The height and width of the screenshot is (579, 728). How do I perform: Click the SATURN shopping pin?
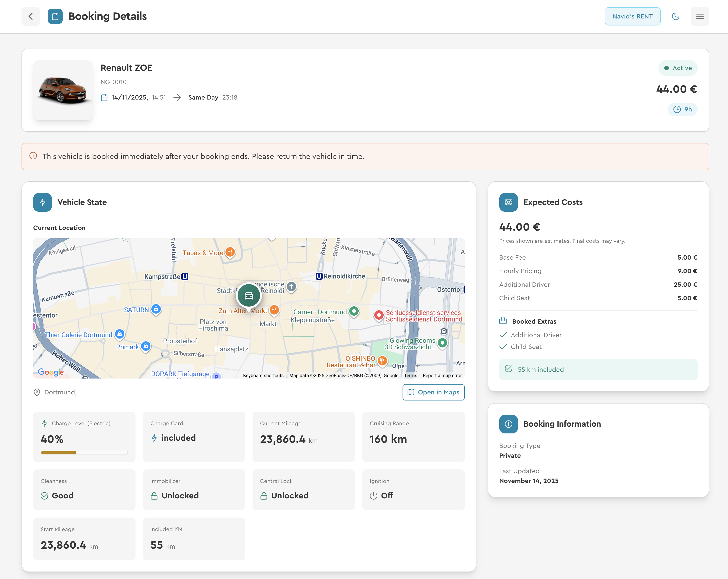click(x=156, y=309)
